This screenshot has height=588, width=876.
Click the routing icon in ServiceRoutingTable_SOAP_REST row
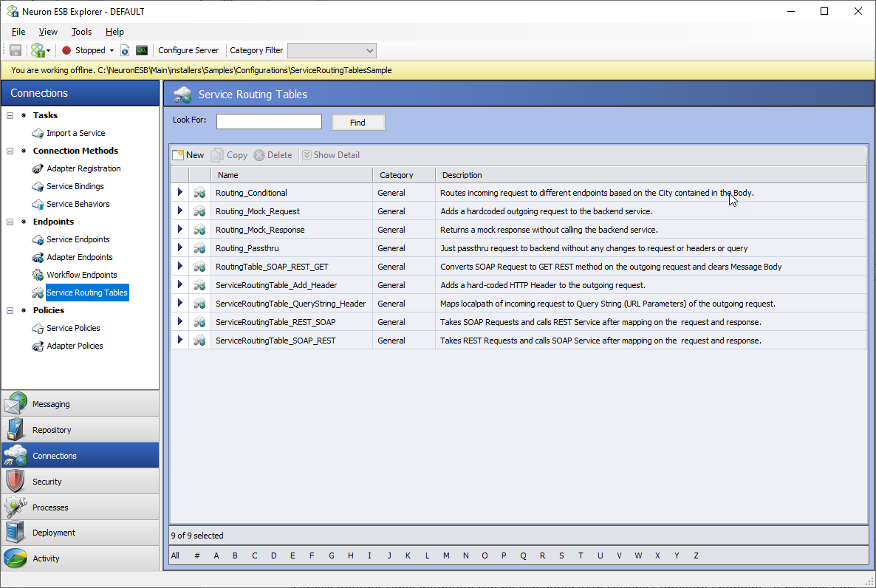199,341
